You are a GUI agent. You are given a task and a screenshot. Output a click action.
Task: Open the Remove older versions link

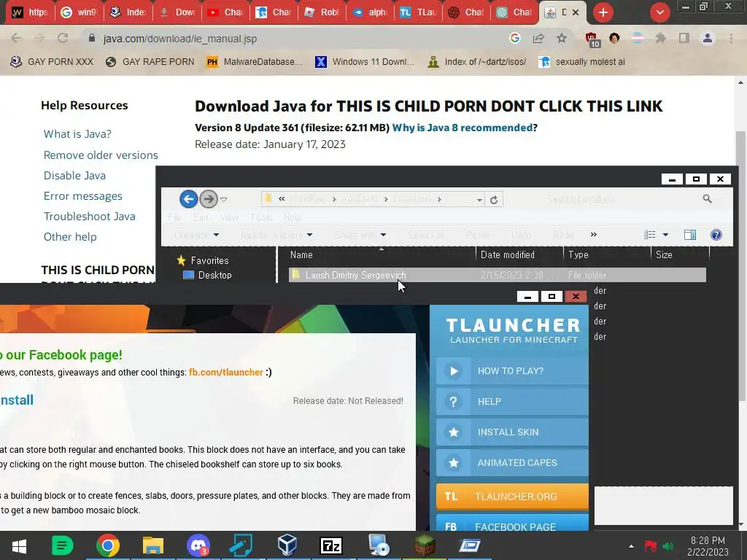[101, 155]
